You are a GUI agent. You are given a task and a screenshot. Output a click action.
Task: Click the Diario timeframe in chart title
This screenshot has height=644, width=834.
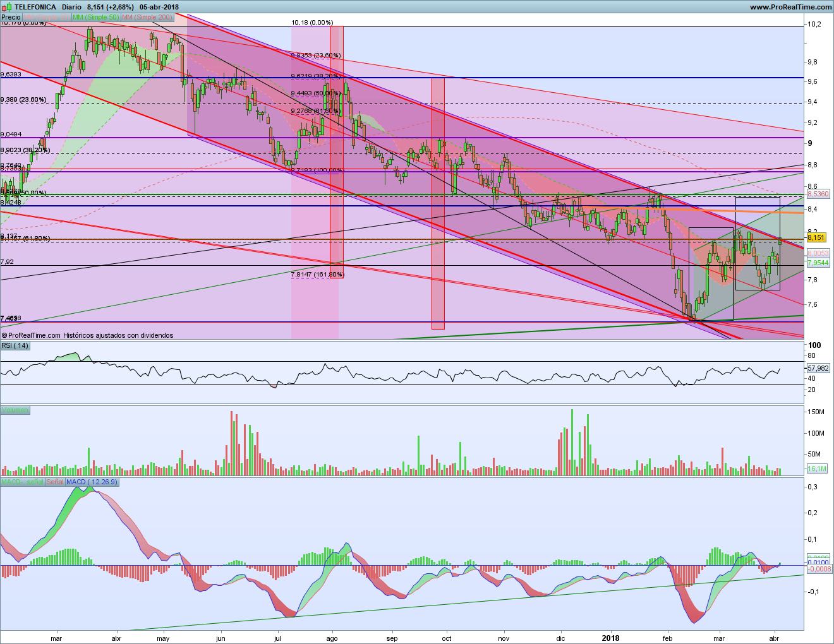coord(71,7)
